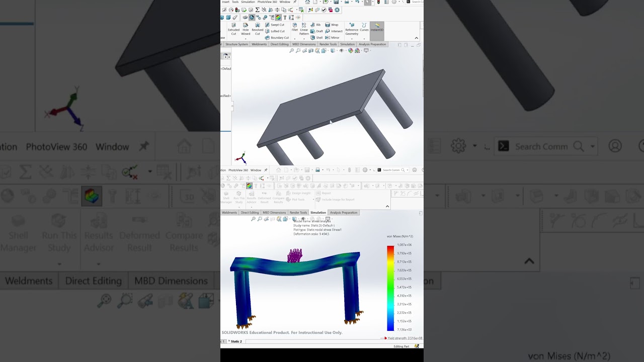Click Extruded Cut in the Features ribbon
The width and height of the screenshot is (644, 362).
pos(233,30)
